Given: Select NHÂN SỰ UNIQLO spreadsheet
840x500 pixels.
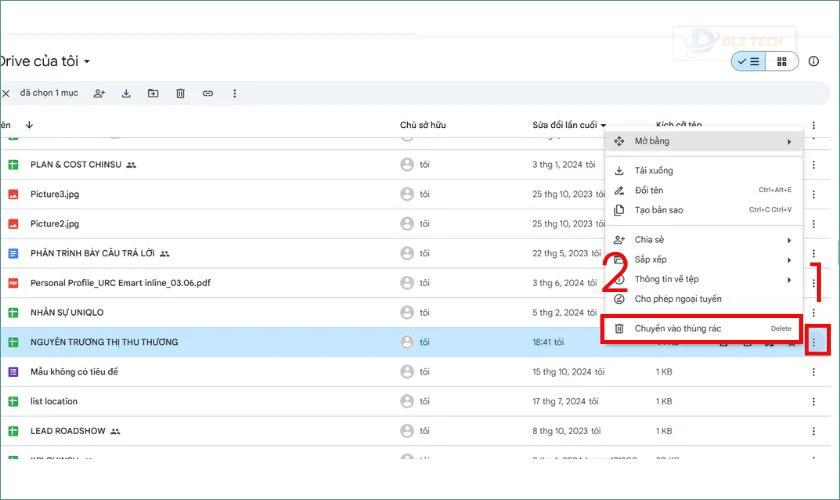Looking at the screenshot, I should tap(67, 312).
